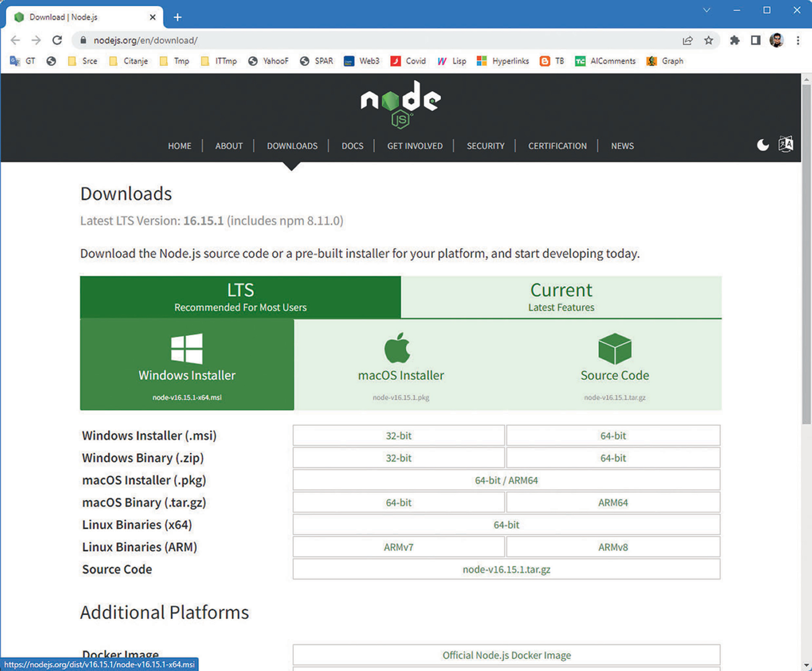Open Chrome three-dot menu
The height and width of the screenshot is (671, 812).
click(x=798, y=41)
